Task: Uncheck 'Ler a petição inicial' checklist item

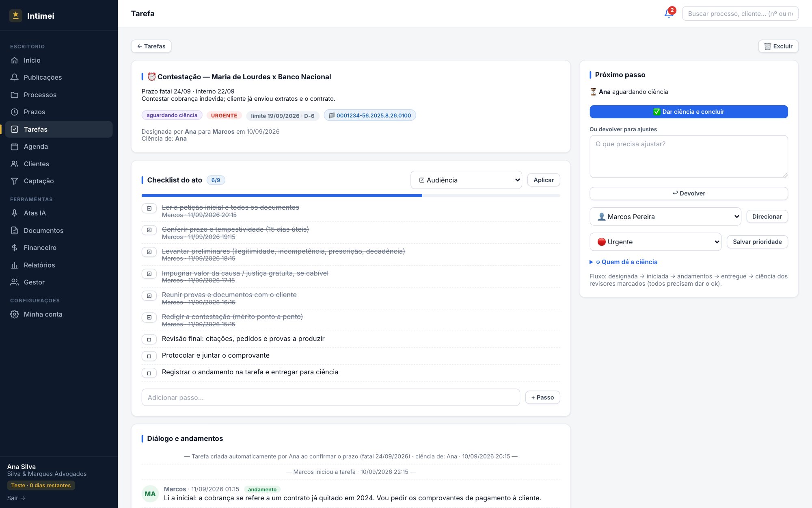Action: (x=149, y=208)
